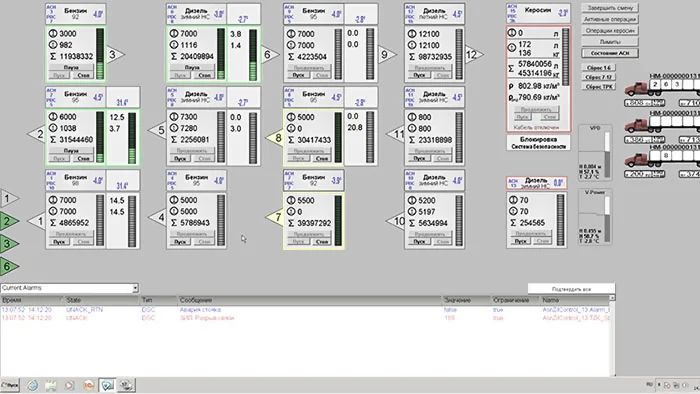This screenshot has width=700, height=394.
Task: Open Операции керосин
Action: 610,30
